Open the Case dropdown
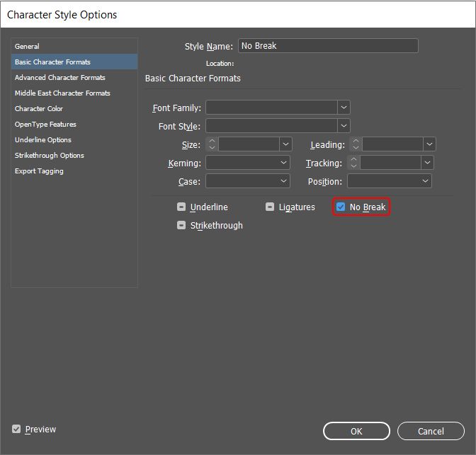 [x=248, y=181]
